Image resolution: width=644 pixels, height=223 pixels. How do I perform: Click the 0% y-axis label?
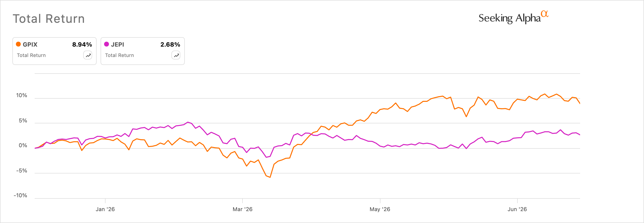(x=23, y=145)
